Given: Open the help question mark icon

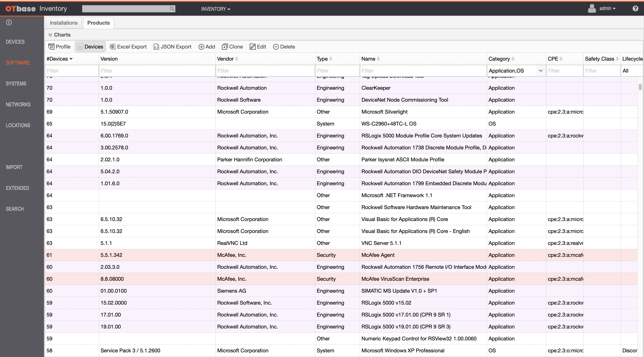Looking at the screenshot, I should tap(635, 9).
